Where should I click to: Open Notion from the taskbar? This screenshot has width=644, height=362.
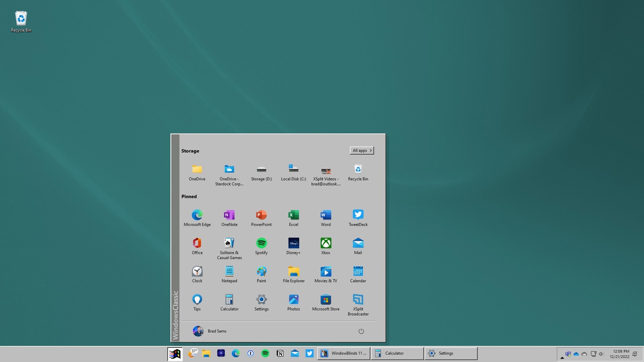click(x=280, y=353)
